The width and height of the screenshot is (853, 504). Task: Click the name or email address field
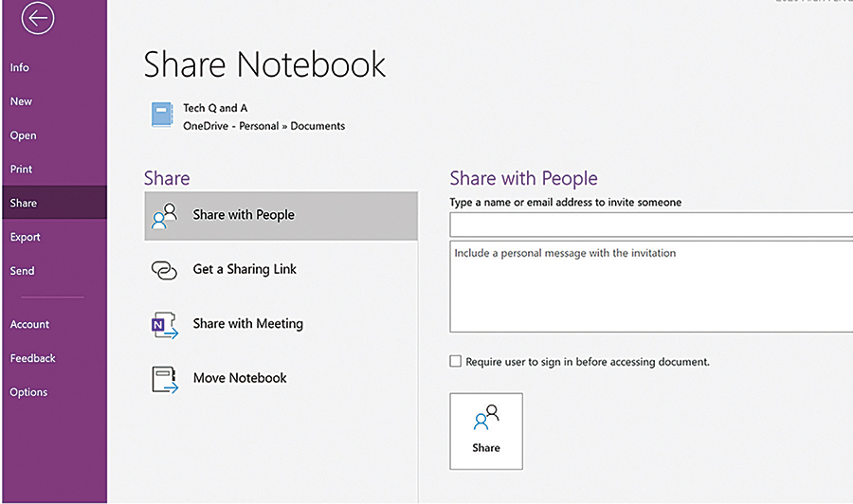650,225
